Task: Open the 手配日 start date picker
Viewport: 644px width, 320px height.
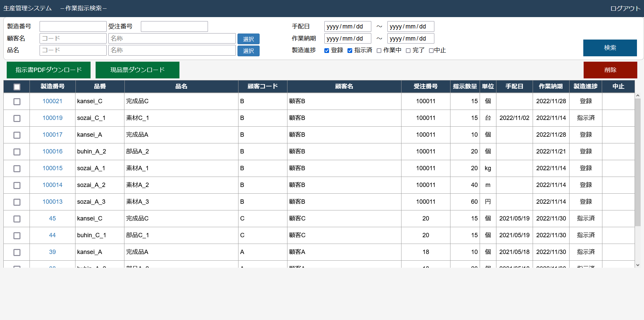Action: pyautogui.click(x=347, y=26)
